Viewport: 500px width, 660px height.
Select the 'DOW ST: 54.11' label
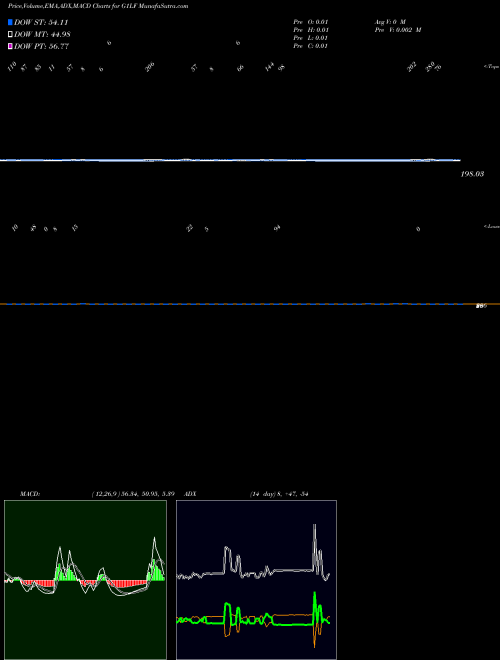click(x=41, y=22)
